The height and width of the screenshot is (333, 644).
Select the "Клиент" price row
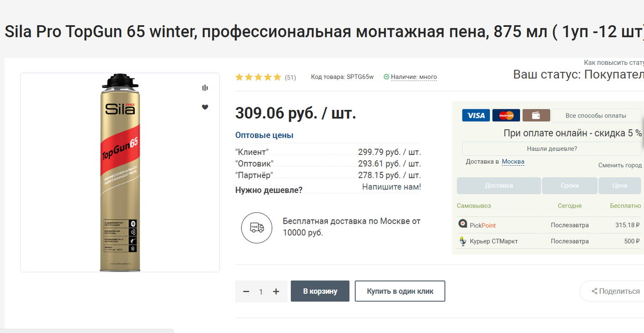click(x=328, y=152)
